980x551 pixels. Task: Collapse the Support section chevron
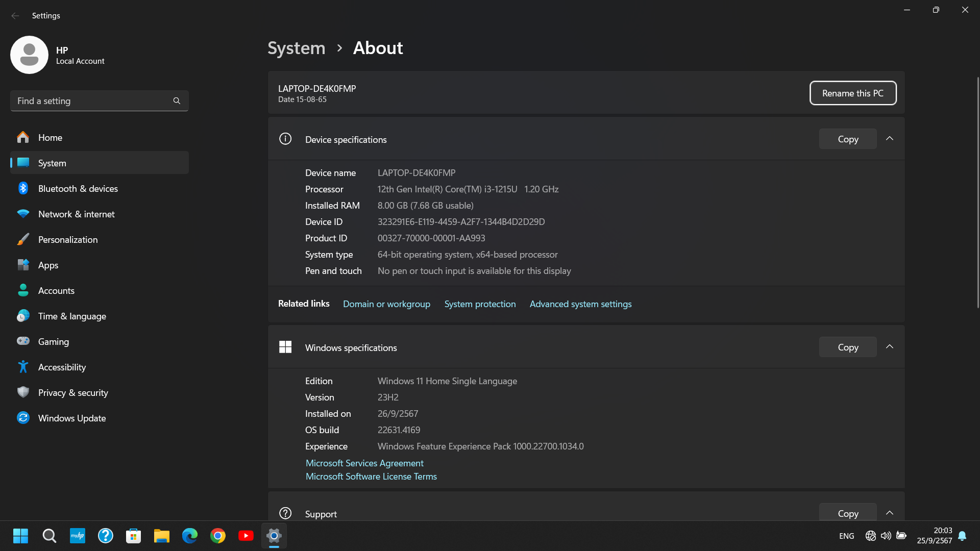(x=890, y=513)
